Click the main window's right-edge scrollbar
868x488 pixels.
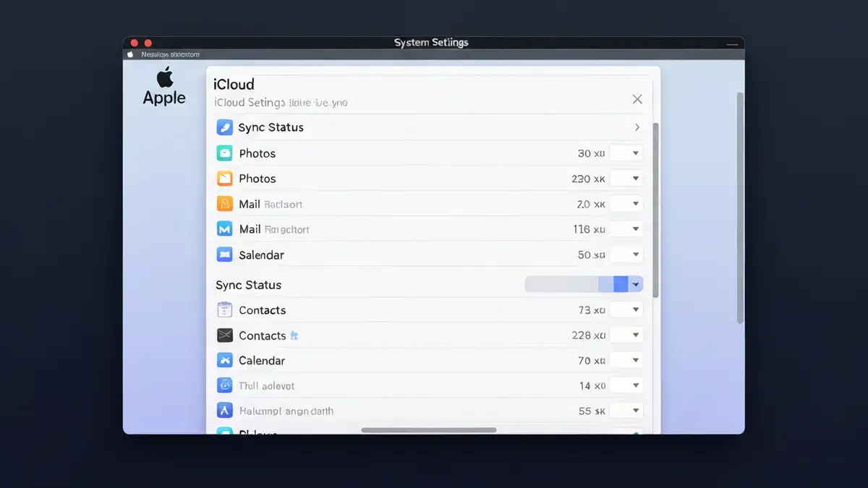pyautogui.click(x=740, y=207)
